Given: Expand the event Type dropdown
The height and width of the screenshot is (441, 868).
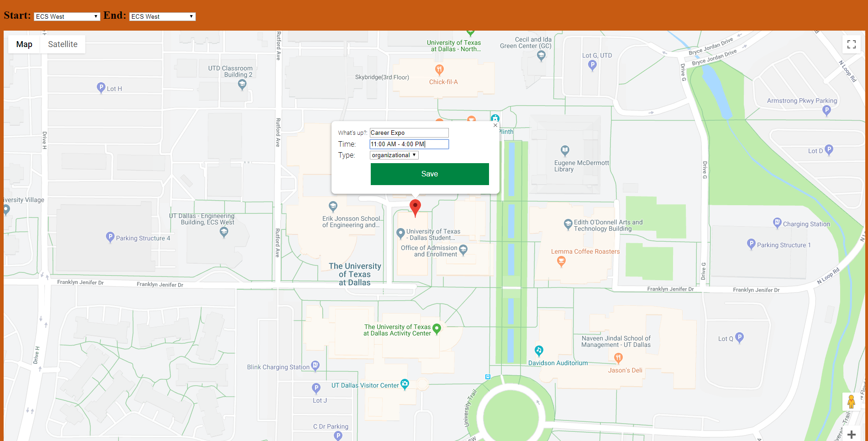Looking at the screenshot, I should tap(394, 155).
